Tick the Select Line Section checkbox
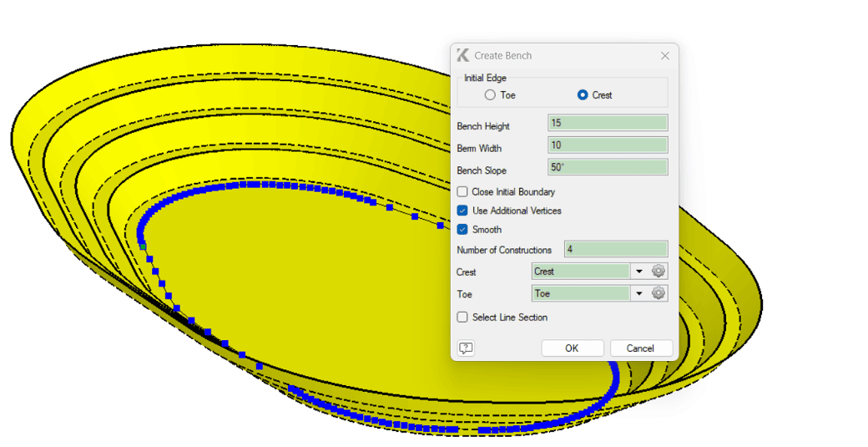 coord(462,317)
